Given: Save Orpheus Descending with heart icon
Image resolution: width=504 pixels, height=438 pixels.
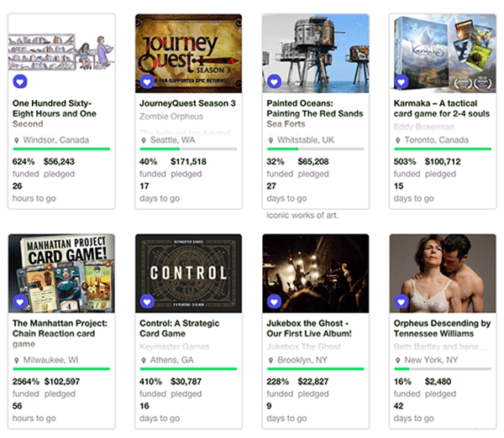Looking at the screenshot, I should click(402, 301).
